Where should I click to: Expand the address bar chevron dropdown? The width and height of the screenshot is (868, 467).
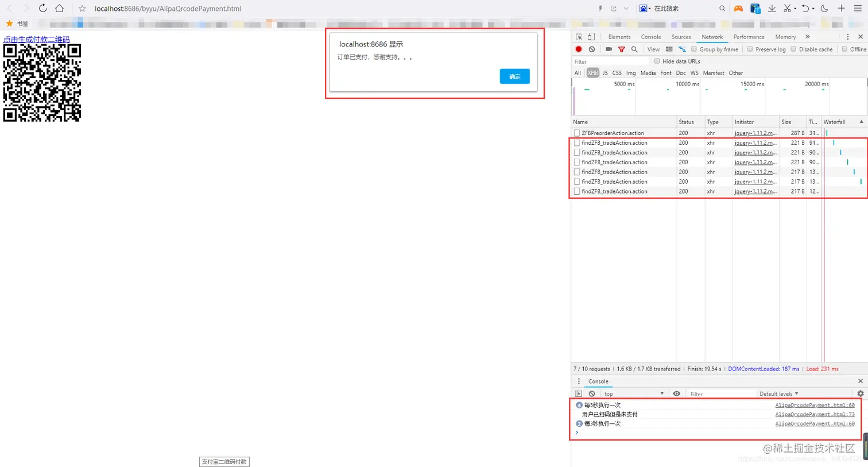626,9
